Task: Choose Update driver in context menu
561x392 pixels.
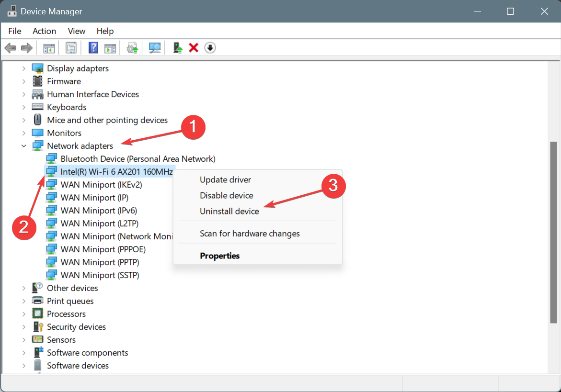Action: pos(258,179)
